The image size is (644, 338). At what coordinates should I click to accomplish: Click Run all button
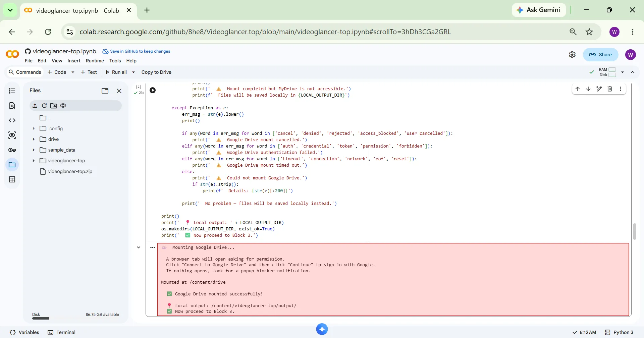(x=116, y=72)
